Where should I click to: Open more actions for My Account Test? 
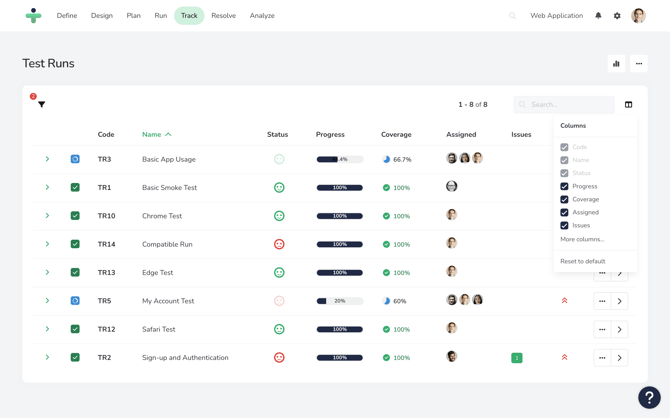[602, 301]
